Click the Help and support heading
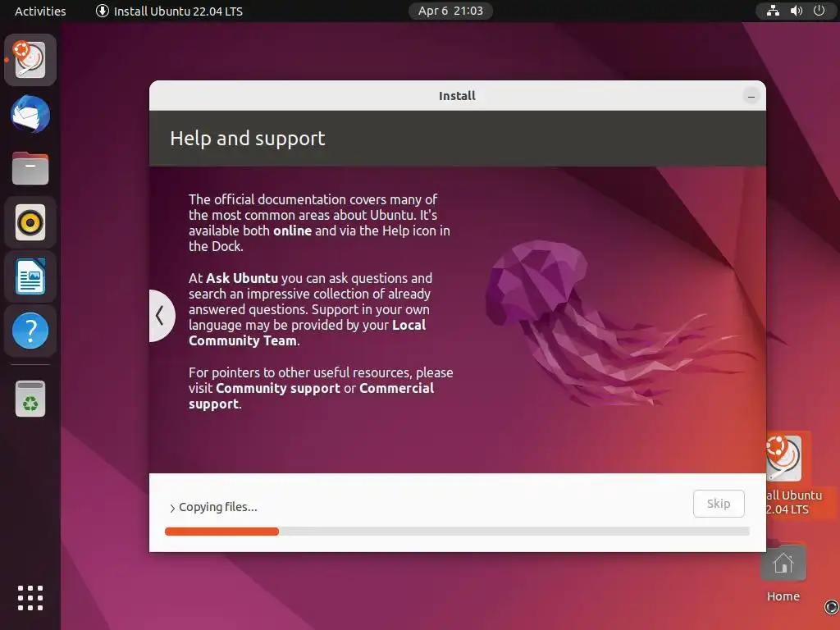Screen dimensions: 840x630 click(x=248, y=139)
